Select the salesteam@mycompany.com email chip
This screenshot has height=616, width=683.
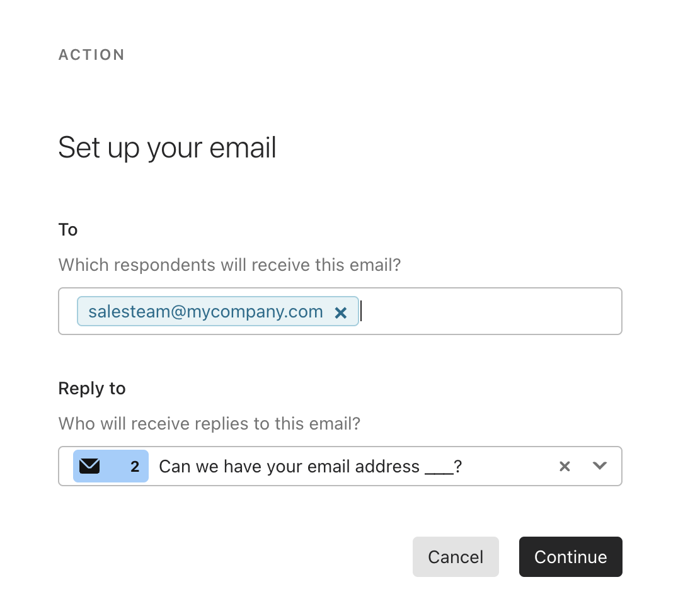tap(205, 312)
